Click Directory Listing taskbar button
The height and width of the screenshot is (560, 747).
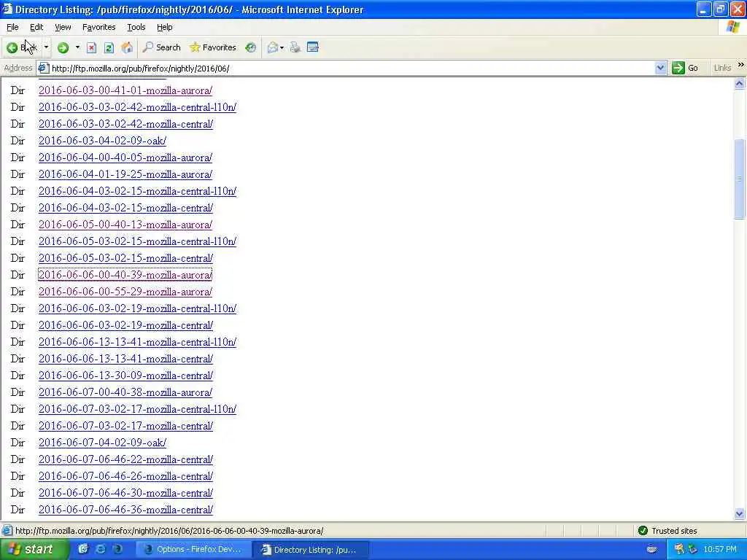point(310,550)
